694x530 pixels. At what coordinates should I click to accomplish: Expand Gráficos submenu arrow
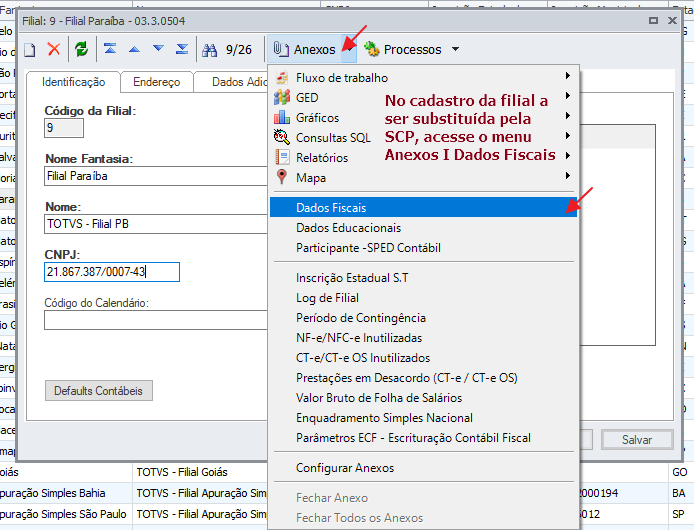click(568, 116)
